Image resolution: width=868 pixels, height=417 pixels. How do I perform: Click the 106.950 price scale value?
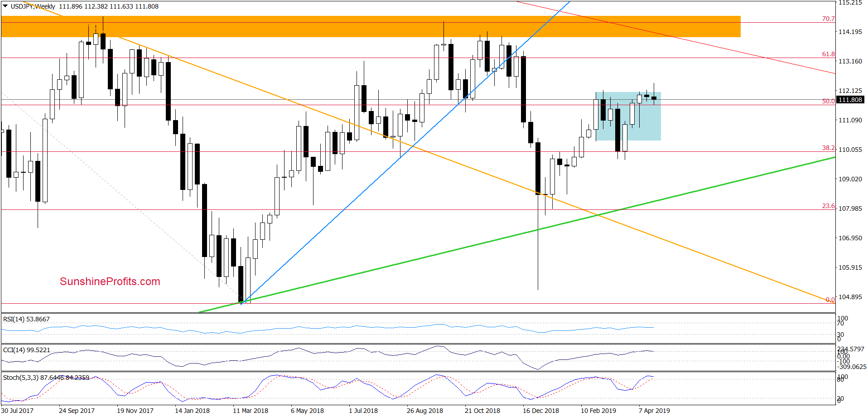click(x=850, y=238)
